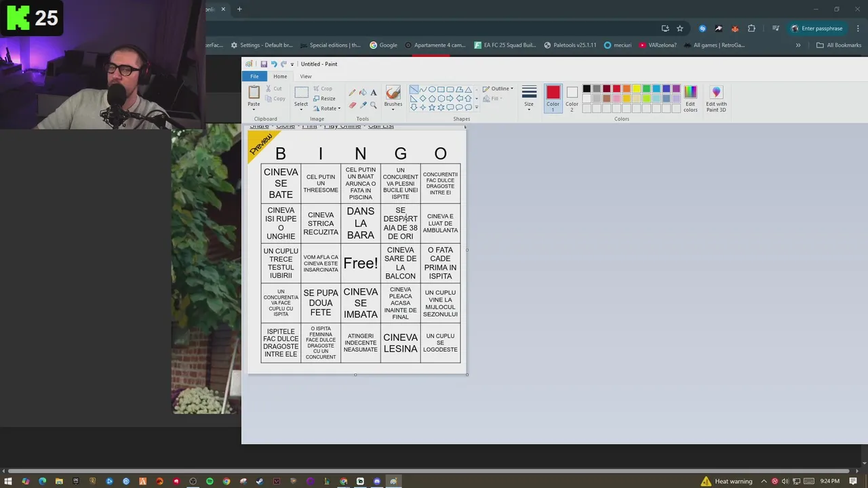
Task: Select Color 1 foreground button
Action: point(553,99)
